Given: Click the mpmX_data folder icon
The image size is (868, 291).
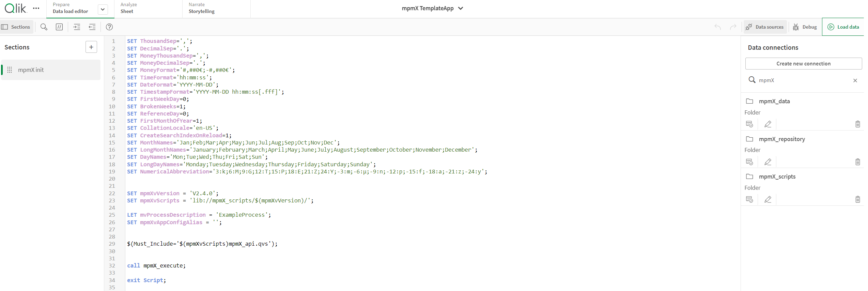Looking at the screenshot, I should pos(749,101).
